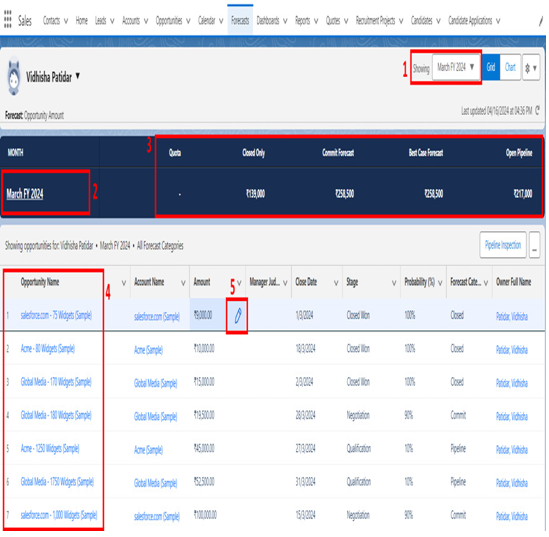Open salesforce.com - 75 Widgets (Sample) opportunity
Screen dimensions: 549x537
coord(56,315)
